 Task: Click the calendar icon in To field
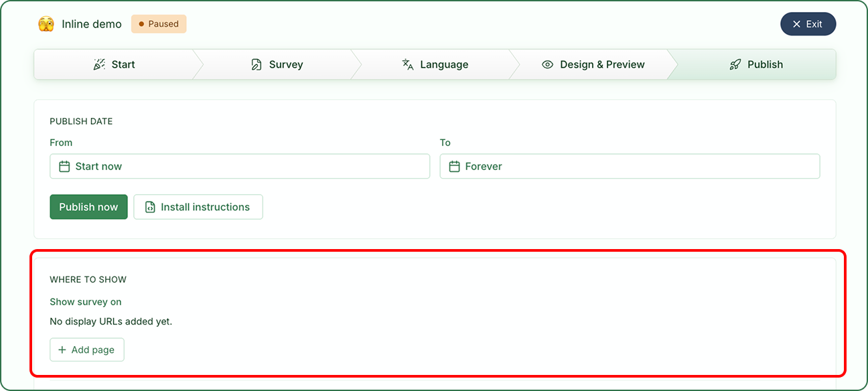click(454, 166)
